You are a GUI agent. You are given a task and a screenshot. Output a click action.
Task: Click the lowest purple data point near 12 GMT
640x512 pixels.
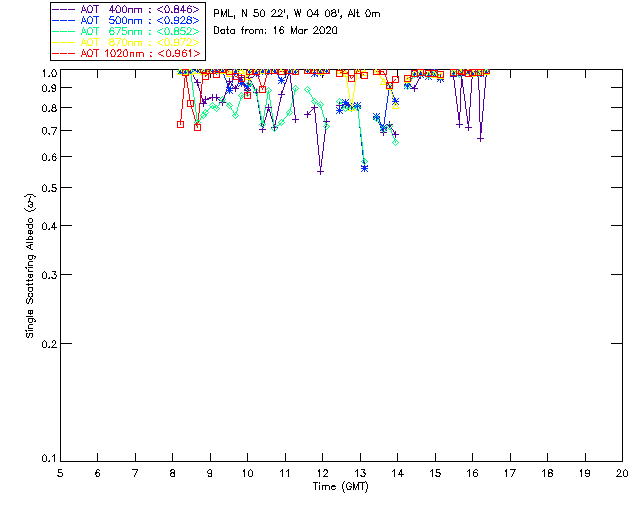click(320, 171)
